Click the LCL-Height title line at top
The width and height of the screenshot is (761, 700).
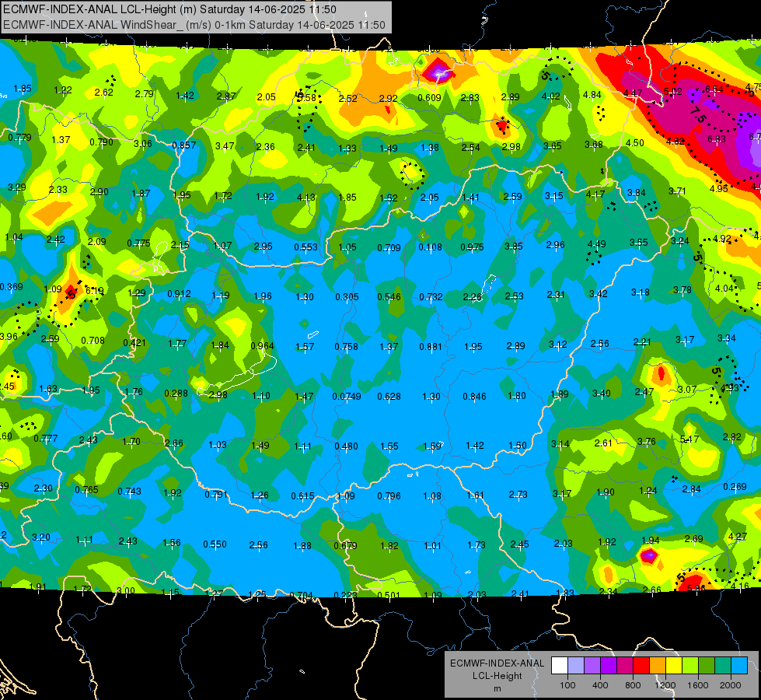[x=169, y=9]
